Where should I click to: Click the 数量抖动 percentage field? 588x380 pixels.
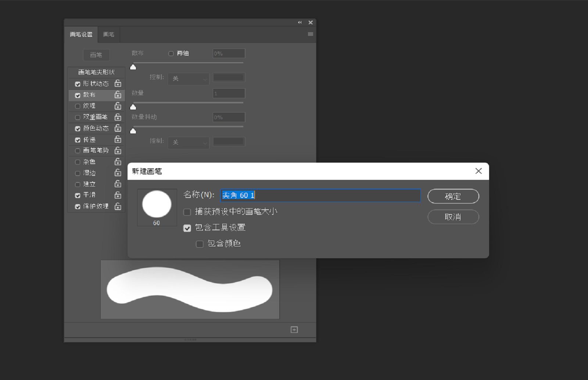pyautogui.click(x=229, y=117)
